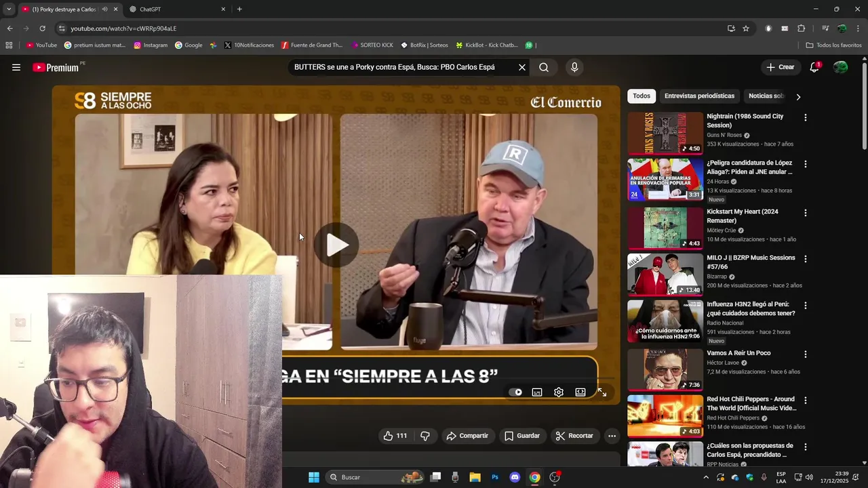Open OBS Studio from the taskbar
Image resolution: width=868 pixels, height=488 pixels.
555,477
